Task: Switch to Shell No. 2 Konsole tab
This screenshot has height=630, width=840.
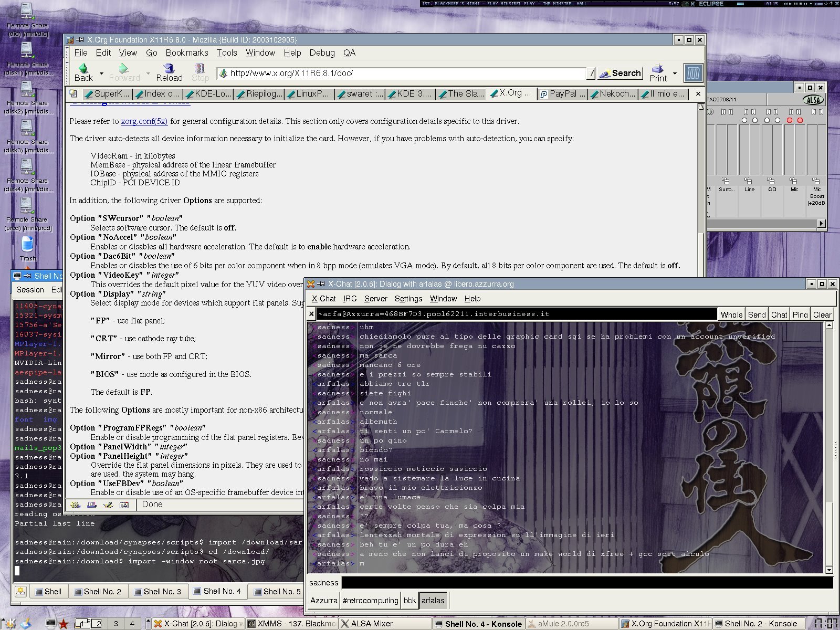Action: 99,592
